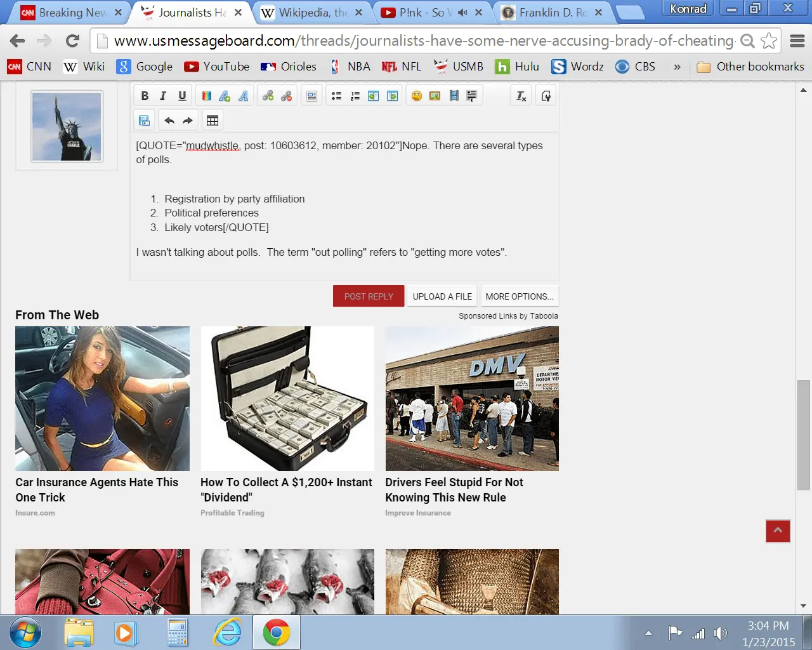Remove link with the unlink icon
This screenshot has width=812, height=650.
287,96
